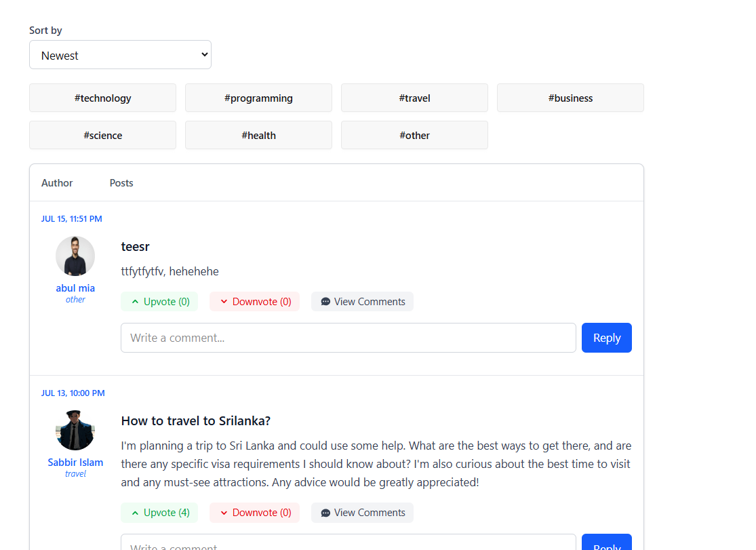The width and height of the screenshot is (756, 550).
Task: Focus the comment field under teesr post
Action: (x=348, y=338)
